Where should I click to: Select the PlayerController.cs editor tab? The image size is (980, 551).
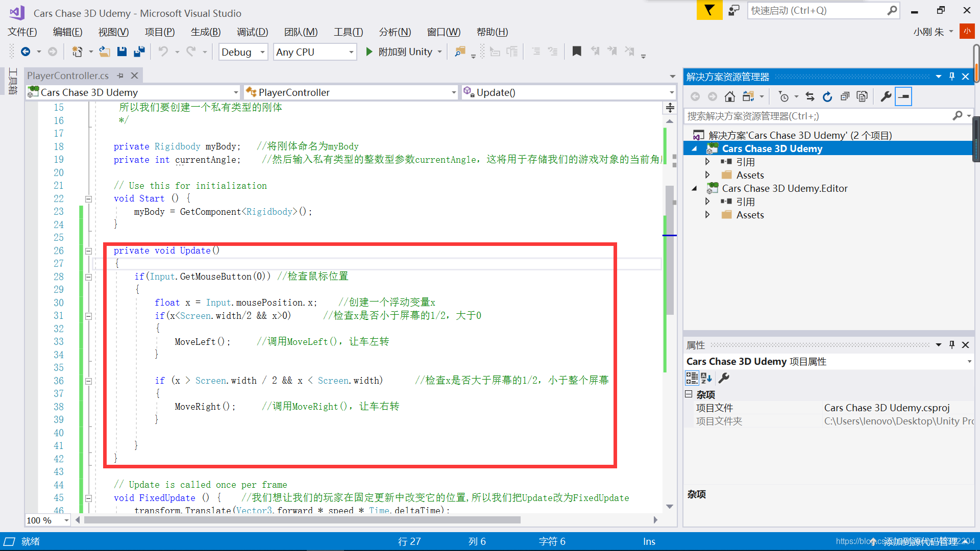pyautogui.click(x=68, y=76)
